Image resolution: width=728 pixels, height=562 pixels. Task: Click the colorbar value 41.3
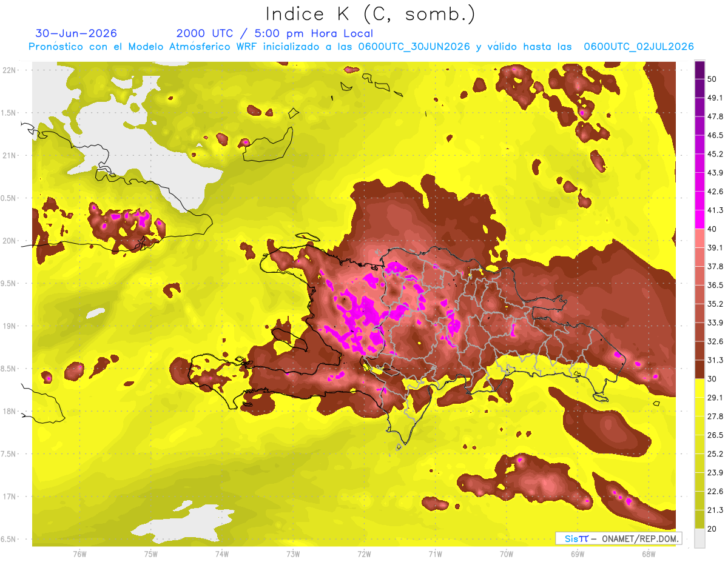coord(715,210)
